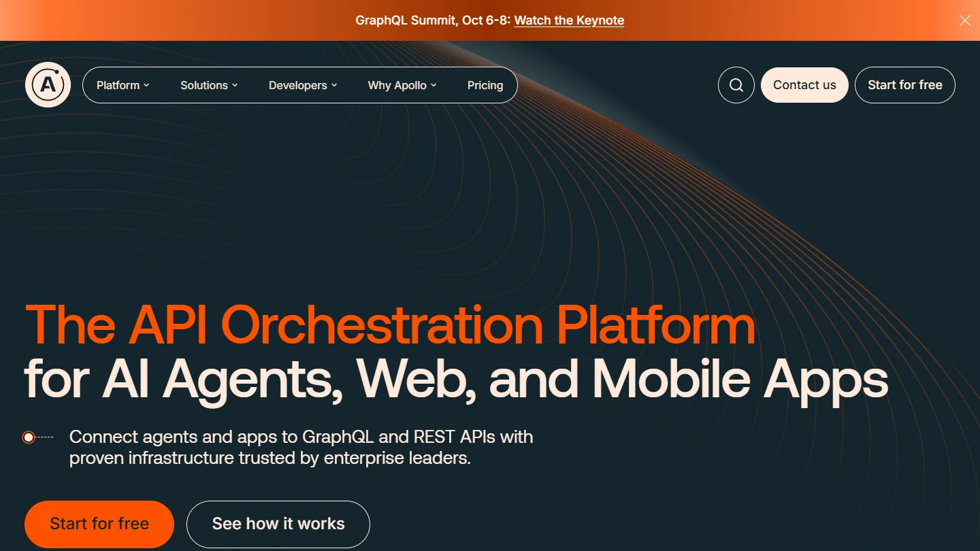The width and height of the screenshot is (980, 551).
Task: Click the Developers dropdown arrow
Action: [x=334, y=86]
